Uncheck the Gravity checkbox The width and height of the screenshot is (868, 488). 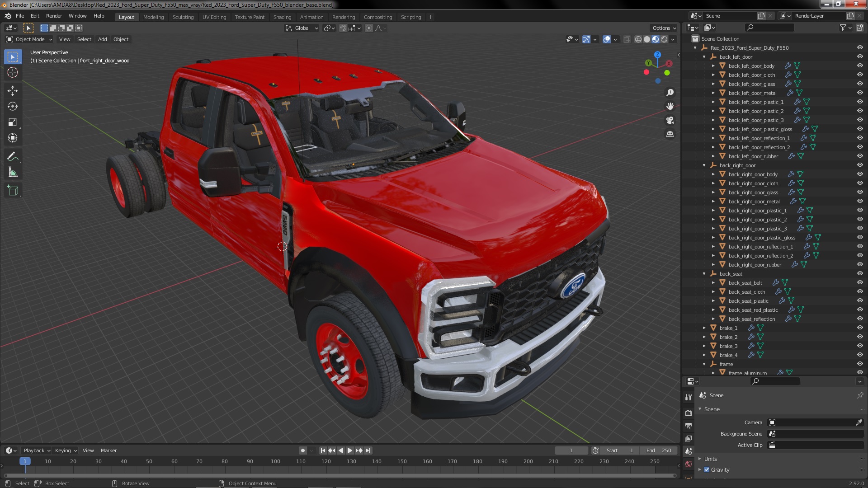[x=707, y=469]
